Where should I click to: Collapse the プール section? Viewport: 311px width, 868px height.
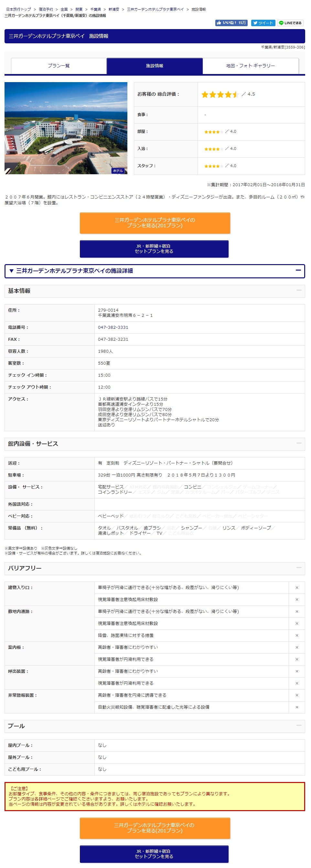click(298, 725)
